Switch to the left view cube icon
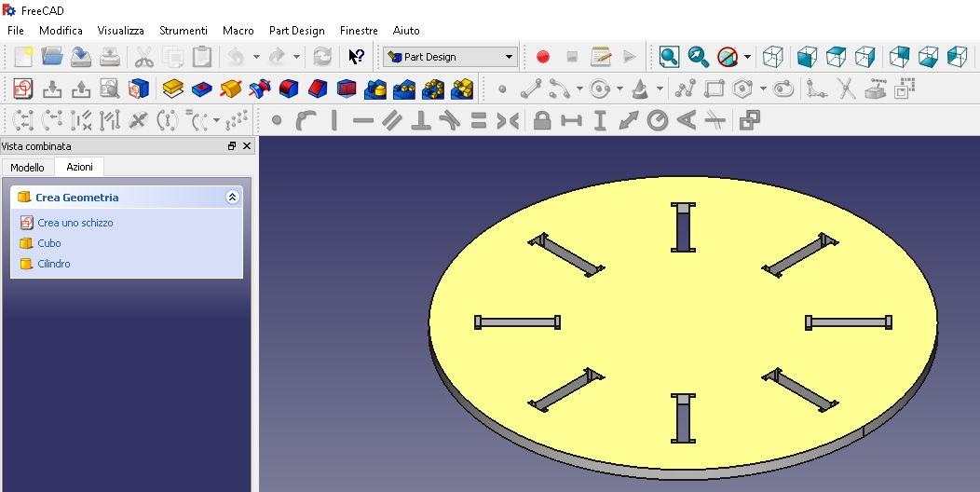980x492 pixels. tap(957, 57)
